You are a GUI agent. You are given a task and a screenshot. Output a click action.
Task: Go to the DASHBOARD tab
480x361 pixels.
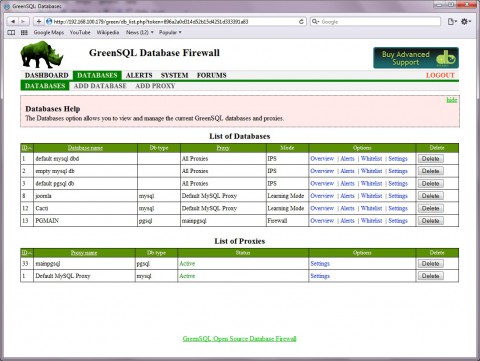[47, 75]
